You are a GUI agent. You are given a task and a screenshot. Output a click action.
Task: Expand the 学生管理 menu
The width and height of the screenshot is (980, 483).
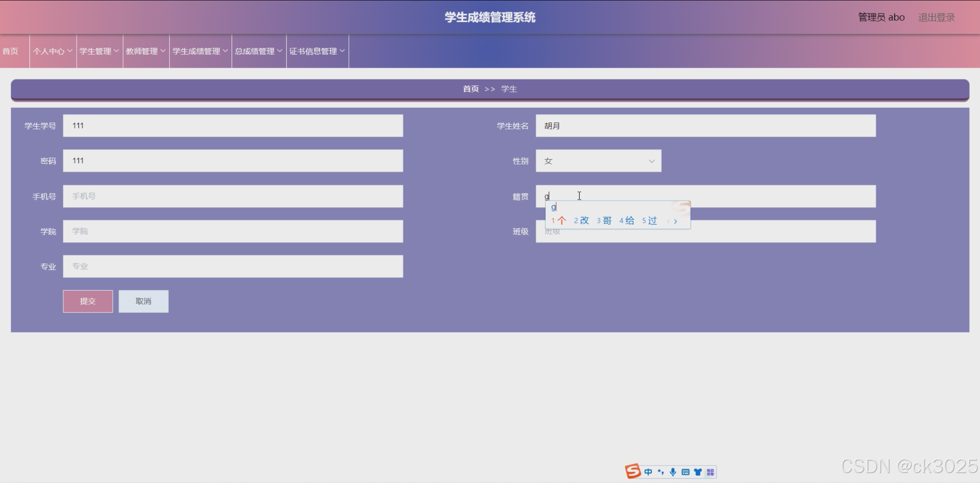coord(99,51)
